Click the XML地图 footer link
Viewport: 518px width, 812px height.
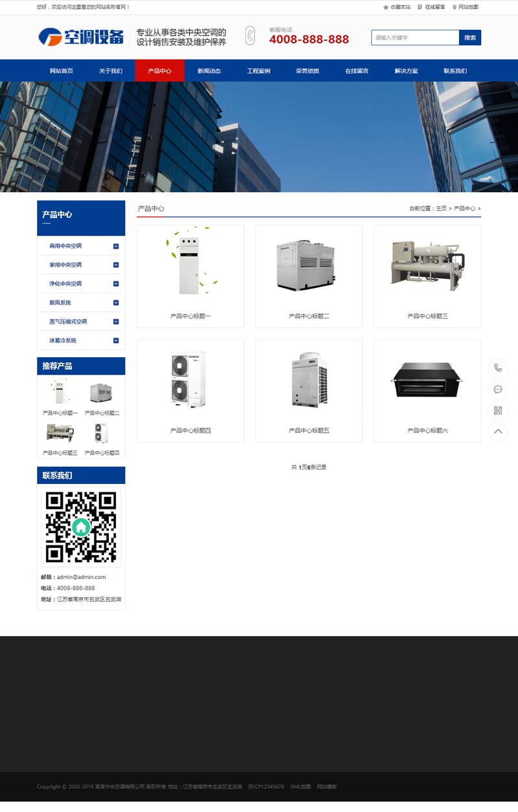click(x=300, y=787)
